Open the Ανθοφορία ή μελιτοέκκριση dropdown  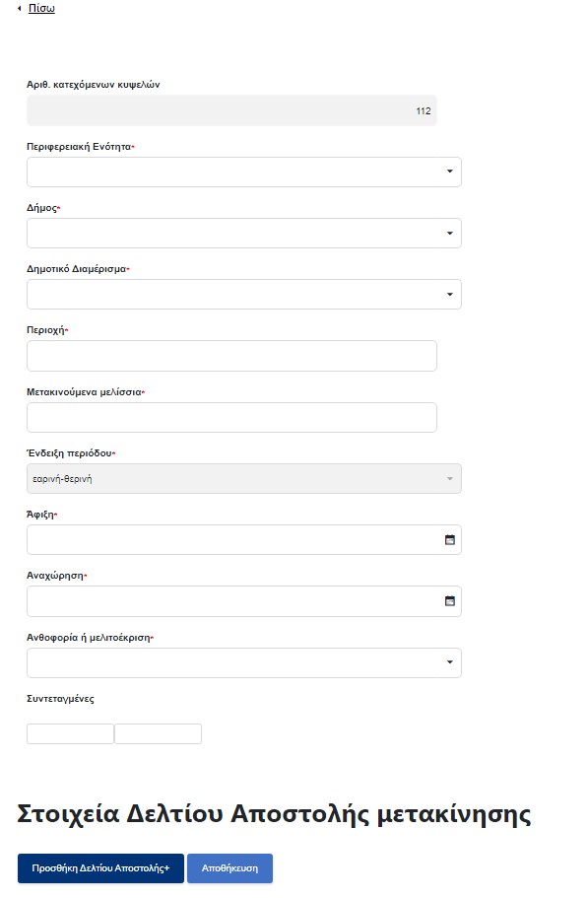tap(243, 662)
